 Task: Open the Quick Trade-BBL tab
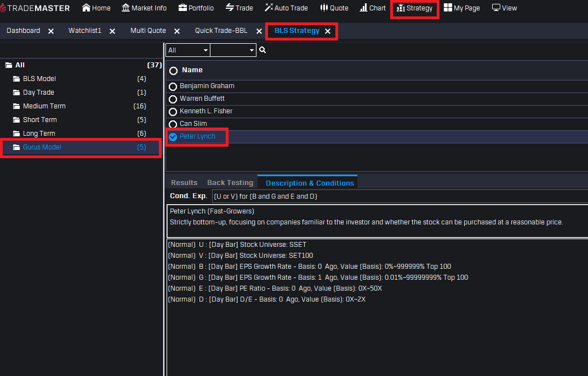coord(221,31)
